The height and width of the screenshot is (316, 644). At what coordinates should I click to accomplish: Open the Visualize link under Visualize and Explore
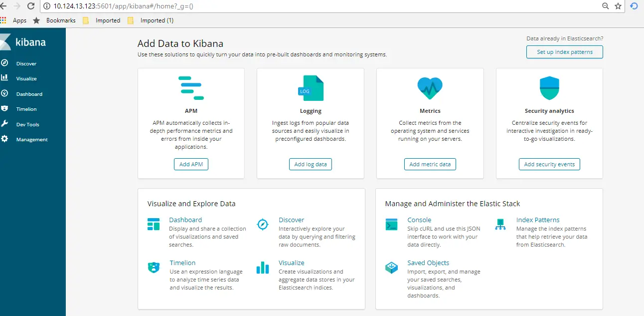coord(292,263)
